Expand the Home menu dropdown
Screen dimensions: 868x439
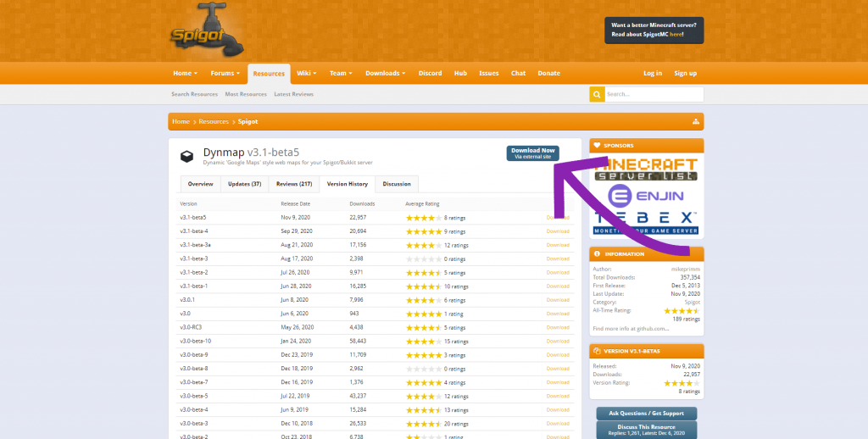click(185, 73)
